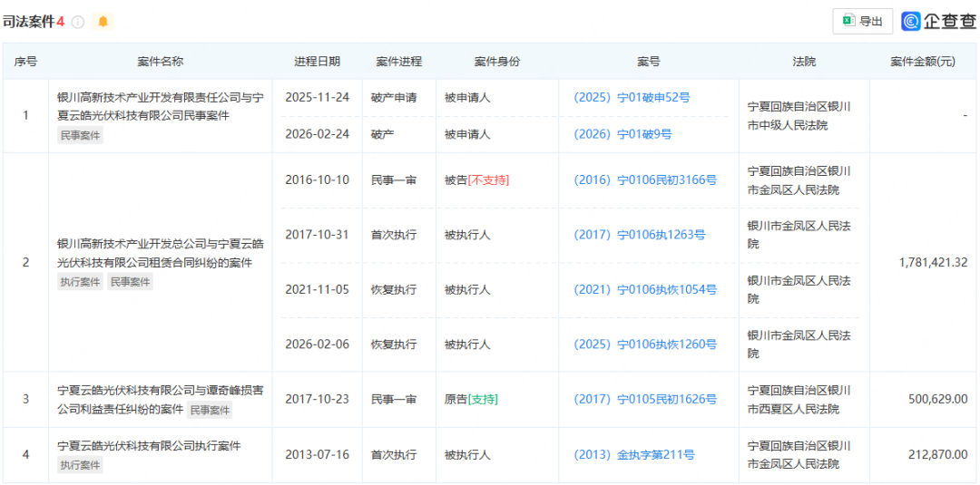Open case link (2013)金执字第211号
The image size is (980, 485).
point(633,455)
